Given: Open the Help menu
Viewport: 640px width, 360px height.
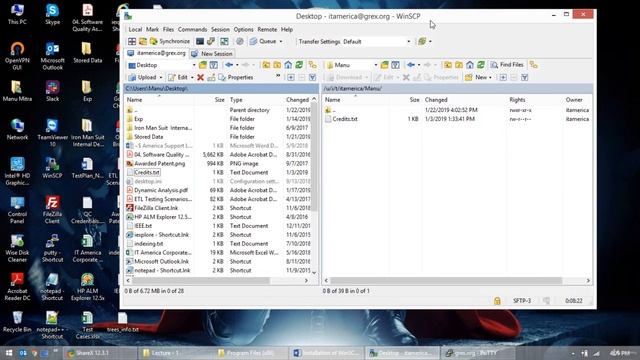Looking at the screenshot, I should click(287, 29).
